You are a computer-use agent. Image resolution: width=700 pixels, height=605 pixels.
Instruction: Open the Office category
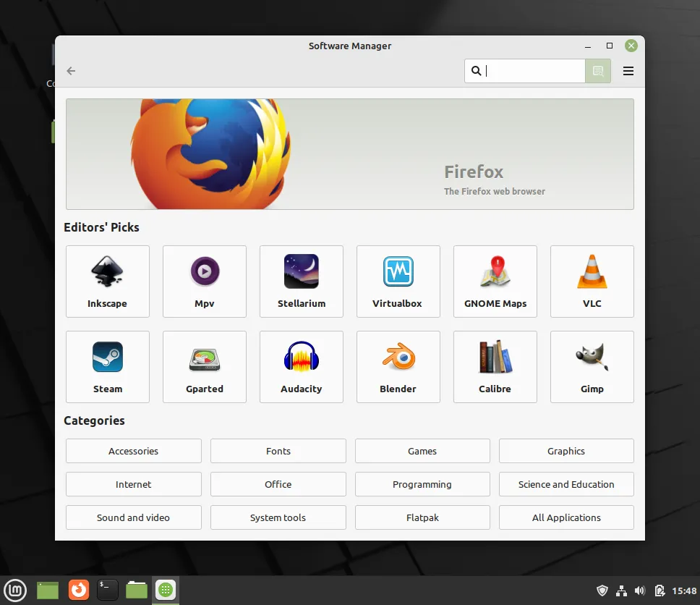278,484
